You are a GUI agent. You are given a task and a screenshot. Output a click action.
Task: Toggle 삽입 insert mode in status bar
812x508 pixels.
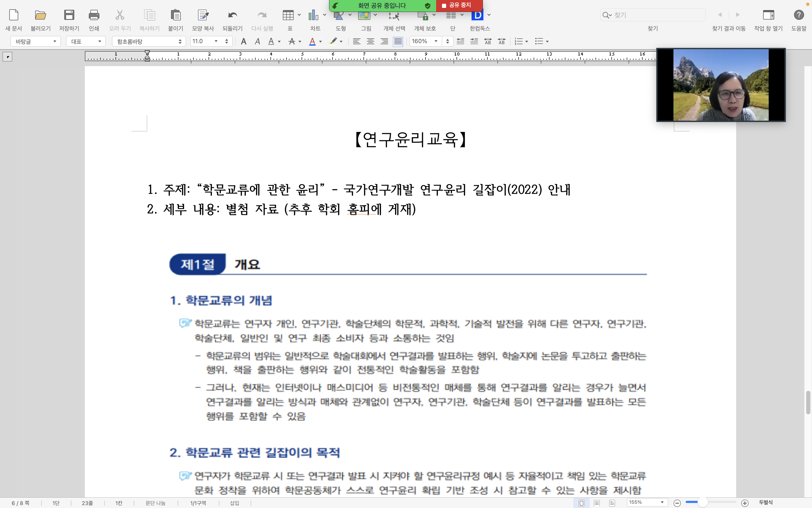coord(234,503)
